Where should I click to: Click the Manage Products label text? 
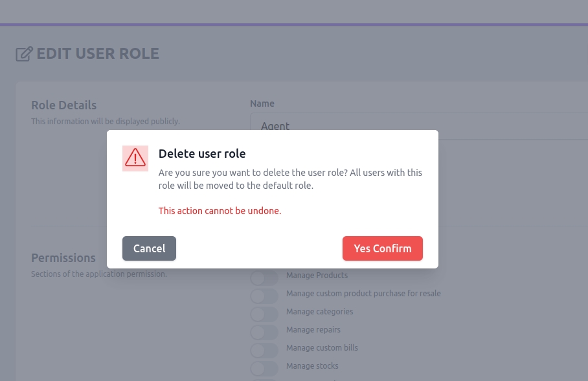pyautogui.click(x=317, y=276)
